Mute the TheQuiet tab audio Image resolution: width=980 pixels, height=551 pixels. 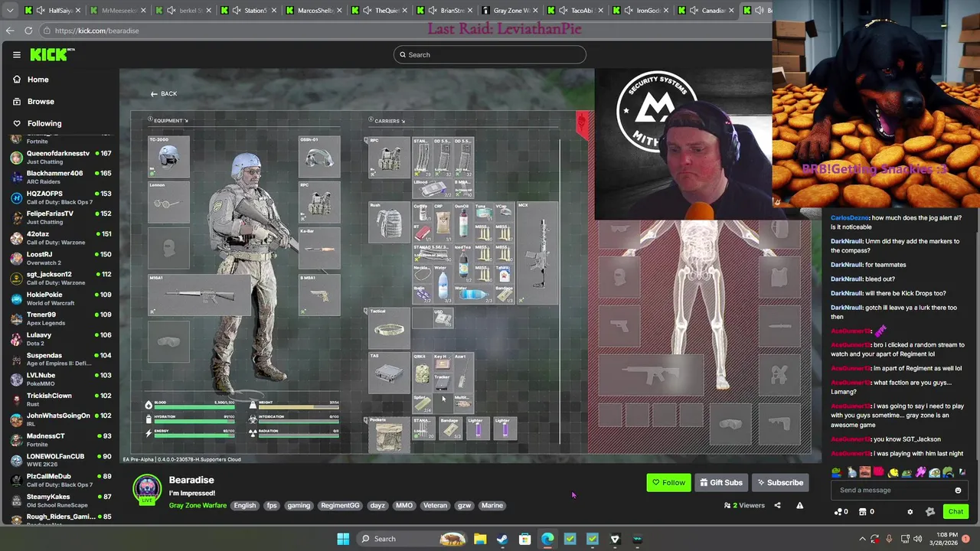(x=367, y=11)
